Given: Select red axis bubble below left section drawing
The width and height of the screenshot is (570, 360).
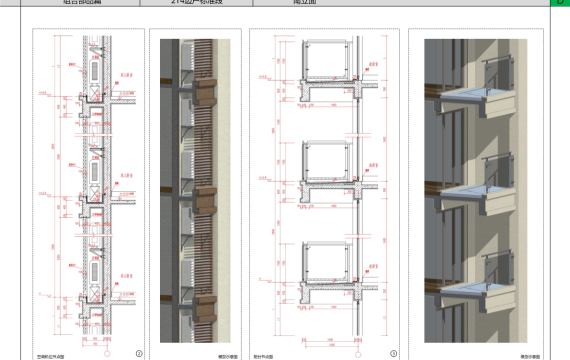Looking at the screenshot, I should [107, 353].
